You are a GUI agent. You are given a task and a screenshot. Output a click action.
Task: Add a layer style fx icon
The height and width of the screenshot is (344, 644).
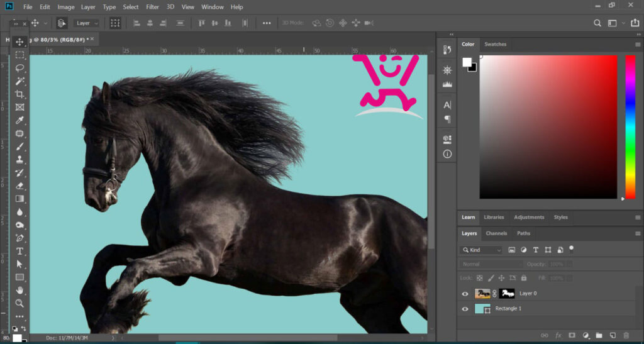pyautogui.click(x=558, y=336)
